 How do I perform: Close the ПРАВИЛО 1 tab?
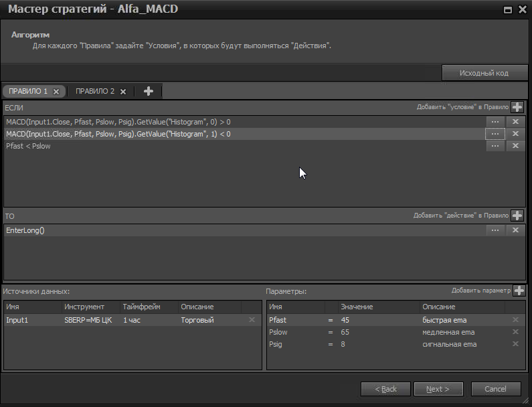[56, 92]
